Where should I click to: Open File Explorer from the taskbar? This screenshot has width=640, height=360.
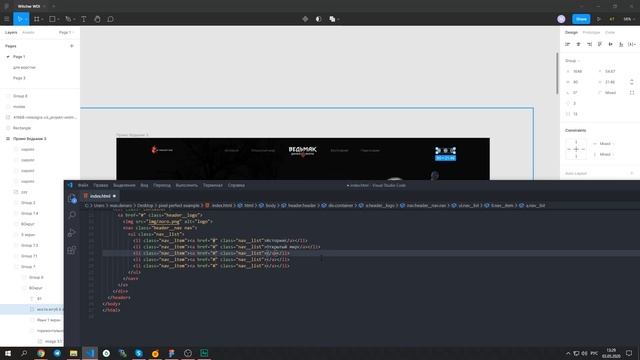73,353
